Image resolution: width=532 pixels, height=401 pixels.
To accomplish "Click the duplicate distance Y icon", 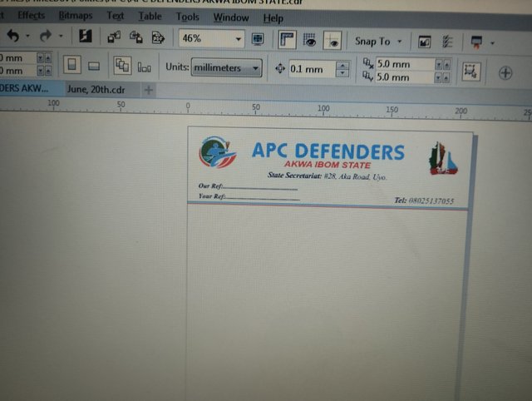I will pyautogui.click(x=367, y=77).
